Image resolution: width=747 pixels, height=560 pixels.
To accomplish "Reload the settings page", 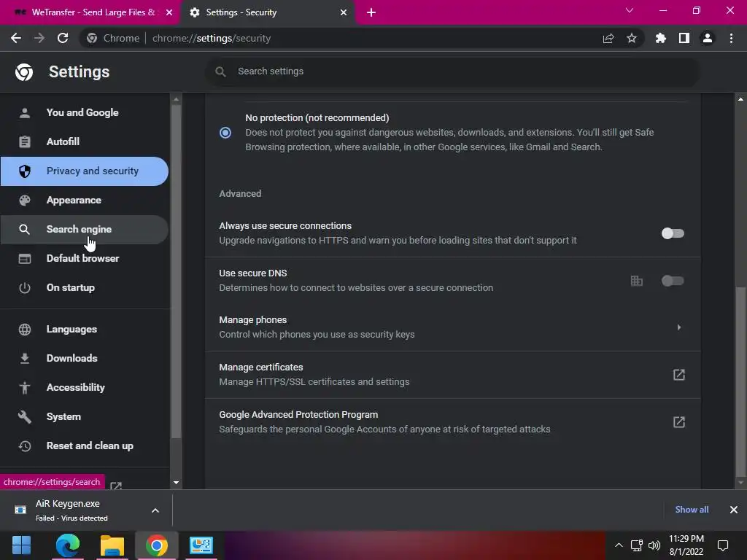I will [63, 38].
